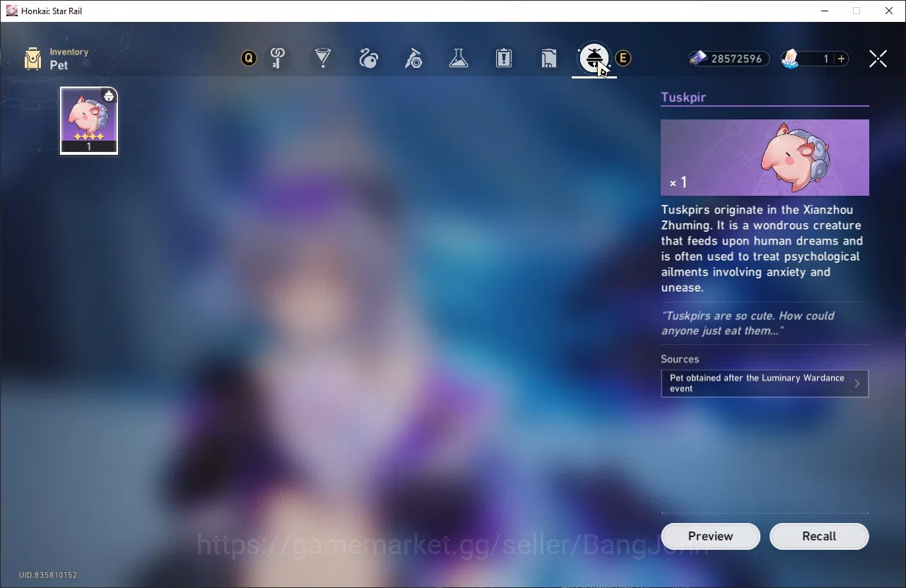Open the Material Replacement tab icon

click(x=549, y=58)
